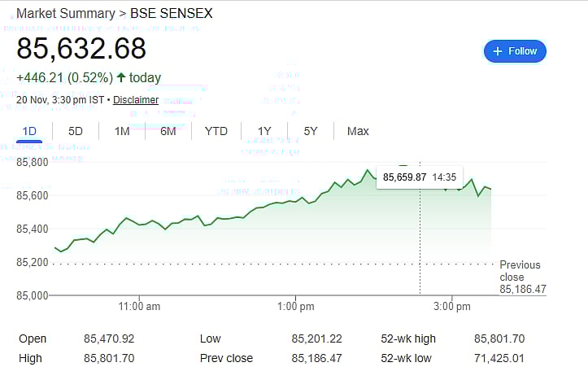This screenshot has height=380, width=588.
Task: Switch to the 5Y range
Action: tap(311, 131)
